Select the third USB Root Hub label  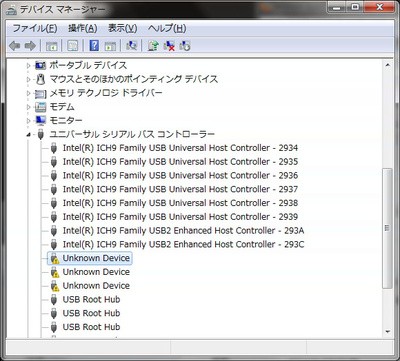[91, 327]
